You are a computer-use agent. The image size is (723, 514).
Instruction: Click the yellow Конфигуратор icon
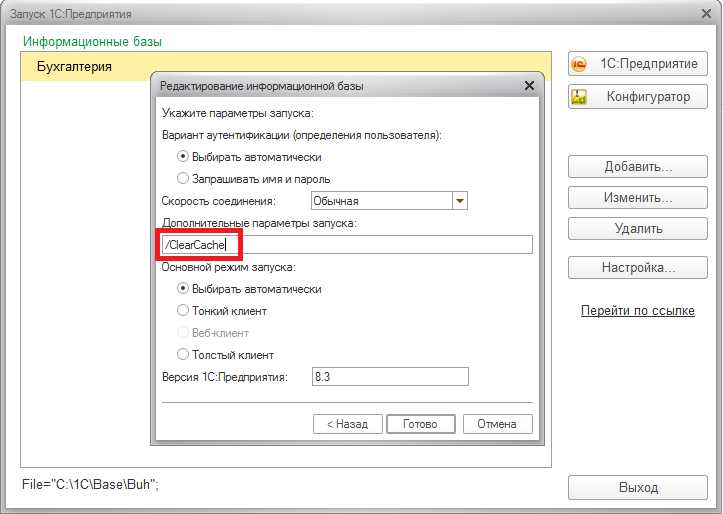pos(579,97)
